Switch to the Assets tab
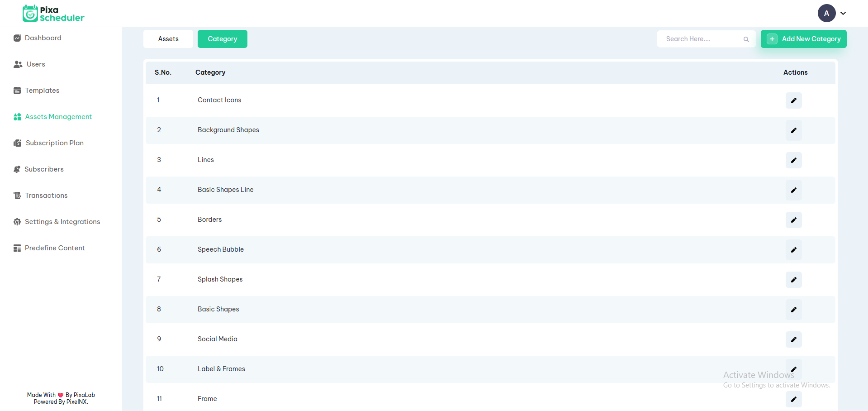 (x=168, y=39)
